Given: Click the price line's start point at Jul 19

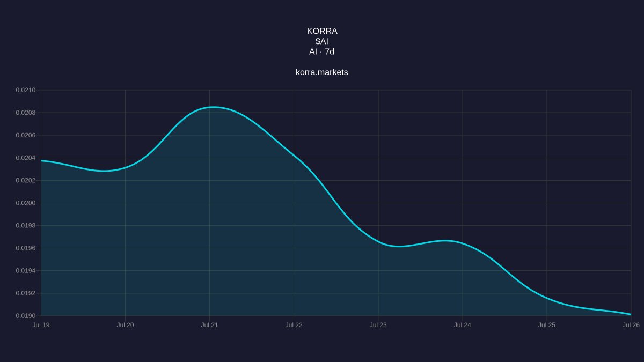Looking at the screenshot, I should pos(41,160).
